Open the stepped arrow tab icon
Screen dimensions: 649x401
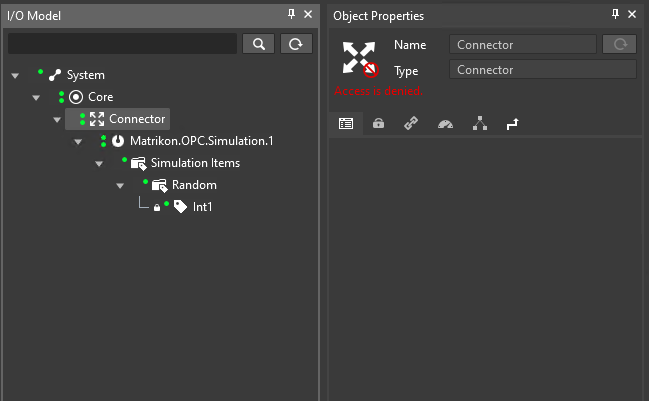click(x=512, y=124)
